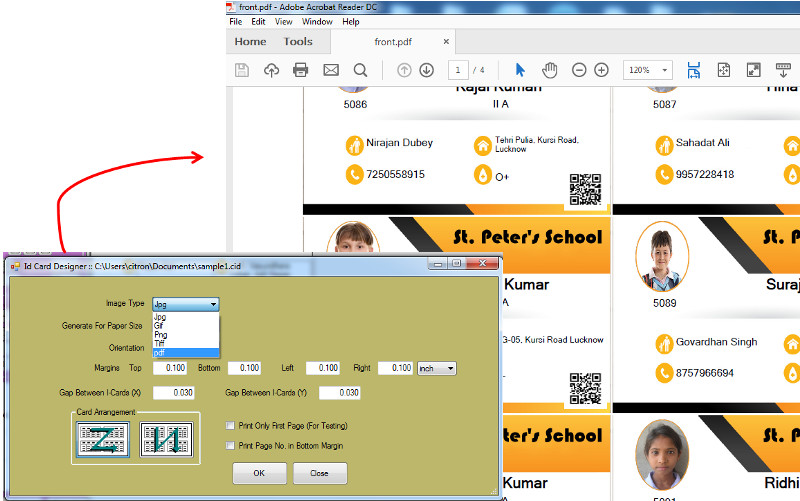
Task: Select Z-pattern card arrangement
Action: point(101,440)
